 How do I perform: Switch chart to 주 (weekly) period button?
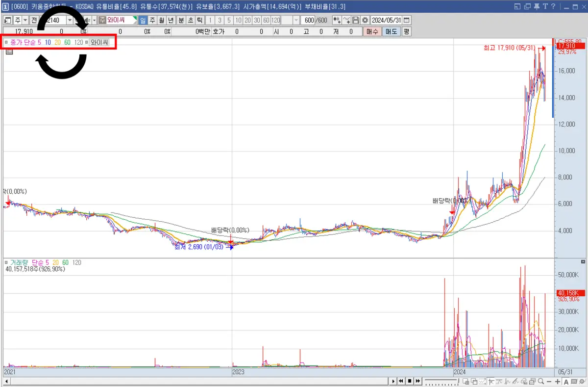point(151,20)
